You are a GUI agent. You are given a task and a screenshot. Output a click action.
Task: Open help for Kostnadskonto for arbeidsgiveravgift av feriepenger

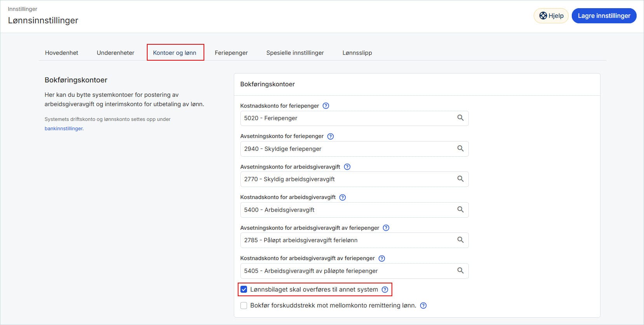pyautogui.click(x=382, y=259)
